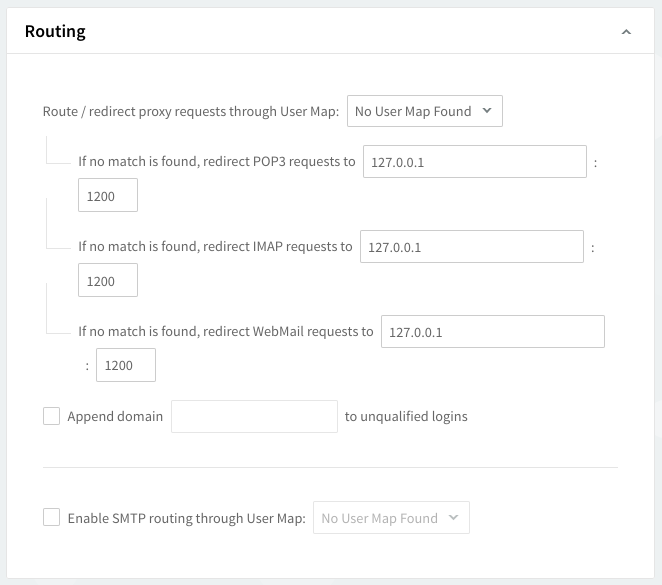Focus the POP3 redirect port field
Viewport: 662px width, 585px height.
(108, 196)
